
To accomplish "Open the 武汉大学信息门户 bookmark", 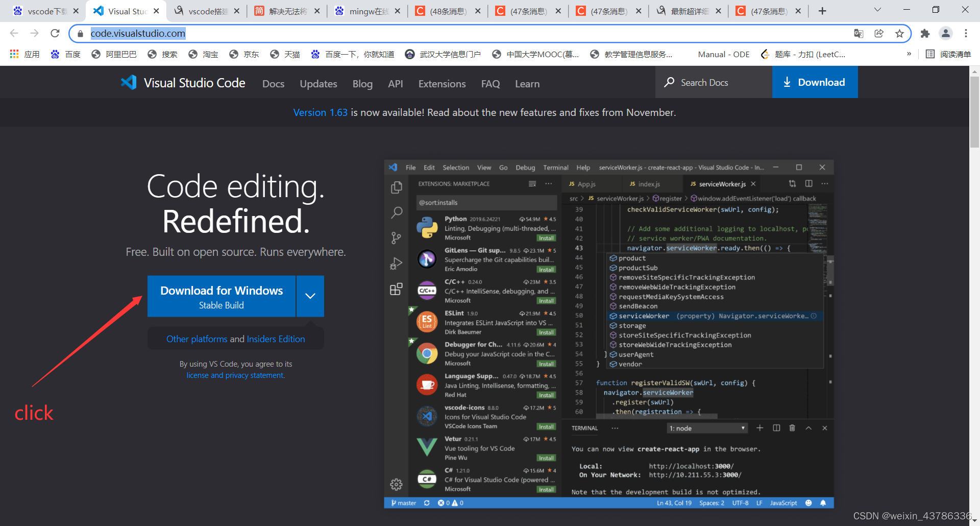I will 443,54.
